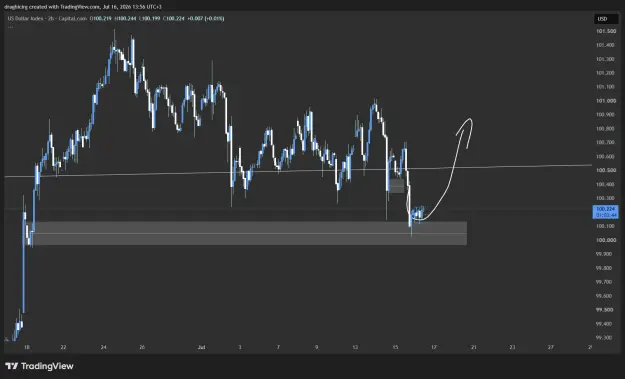Select the large gray demand zone rectangle

coord(248,233)
